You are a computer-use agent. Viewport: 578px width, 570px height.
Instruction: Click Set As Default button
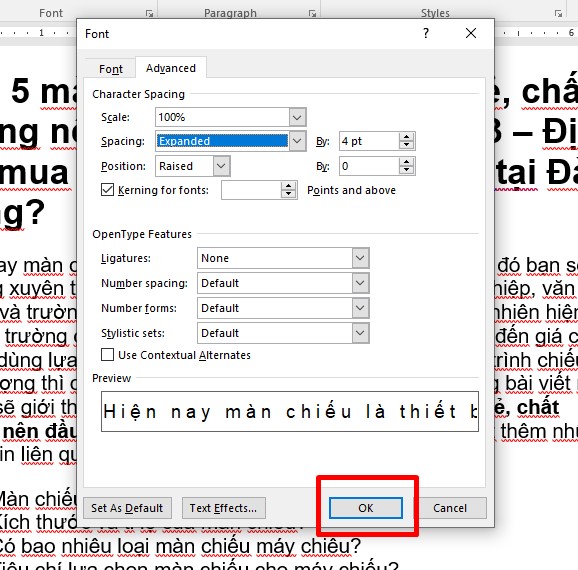[127, 508]
